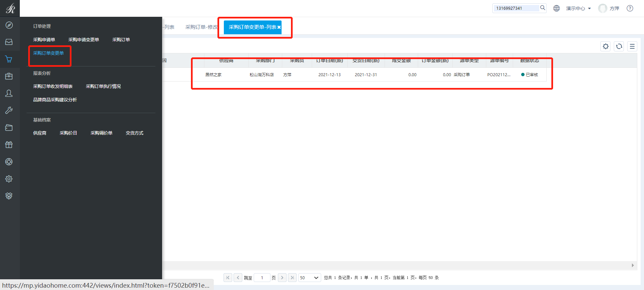Sort by 订单日期(新) column header

[330, 61]
